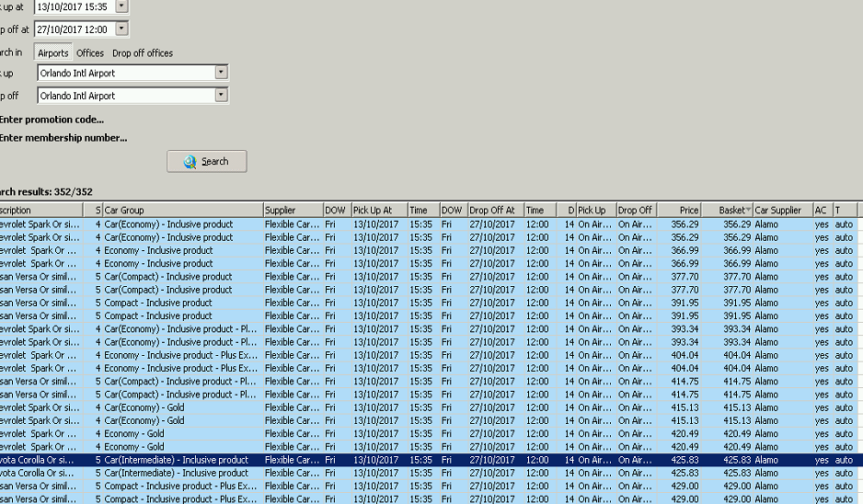This screenshot has height=504, width=863.
Task: Click the Drop Off At column header
Action: point(494,211)
